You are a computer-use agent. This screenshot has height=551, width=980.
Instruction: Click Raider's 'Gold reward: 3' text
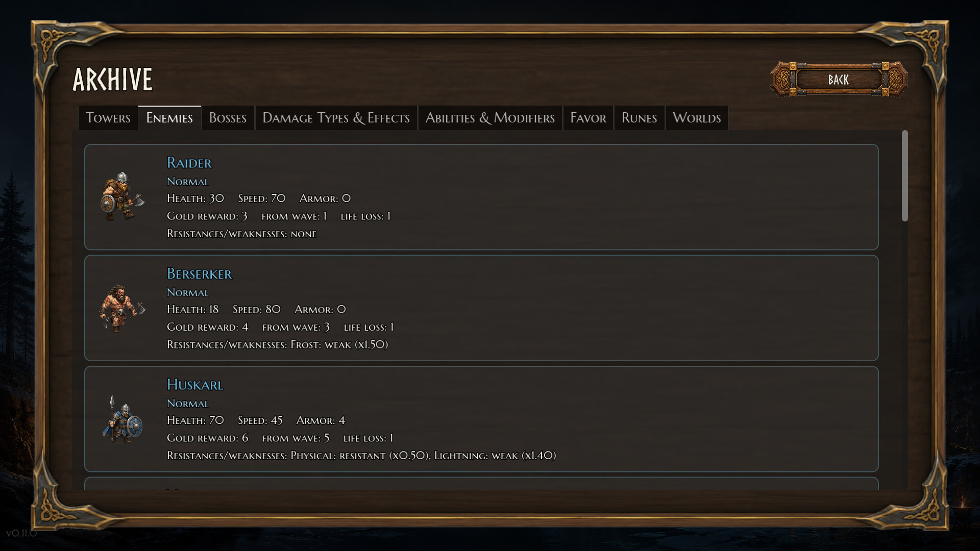pyautogui.click(x=207, y=216)
